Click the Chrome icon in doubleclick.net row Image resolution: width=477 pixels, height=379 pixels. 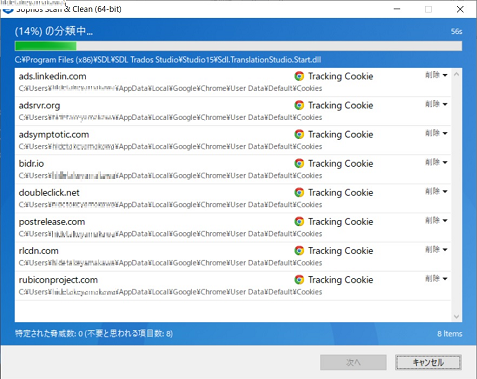[x=299, y=192]
